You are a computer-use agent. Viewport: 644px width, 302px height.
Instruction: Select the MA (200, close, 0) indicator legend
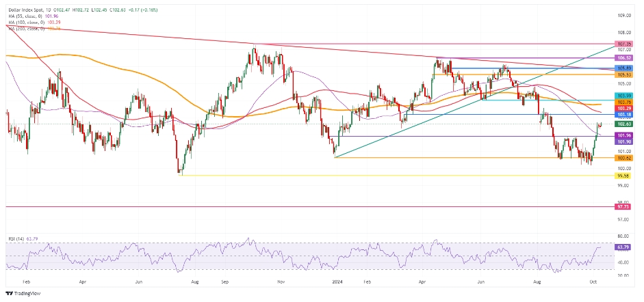[26, 29]
